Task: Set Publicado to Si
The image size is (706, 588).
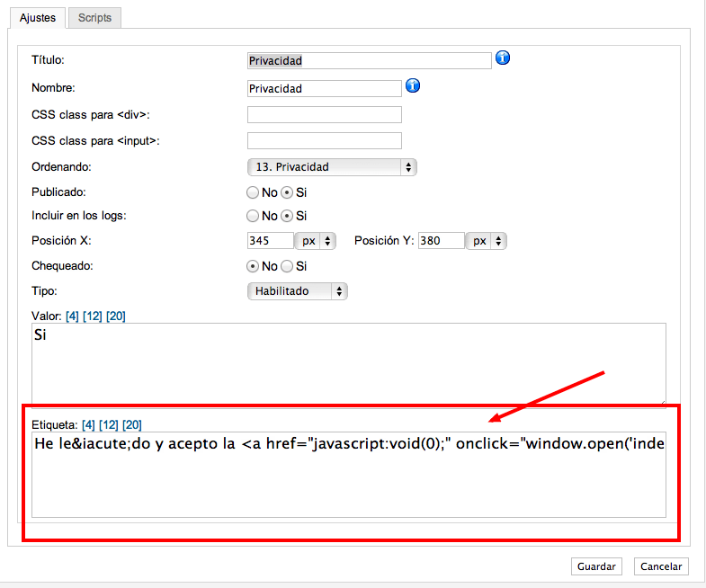Action: pyautogui.click(x=287, y=192)
